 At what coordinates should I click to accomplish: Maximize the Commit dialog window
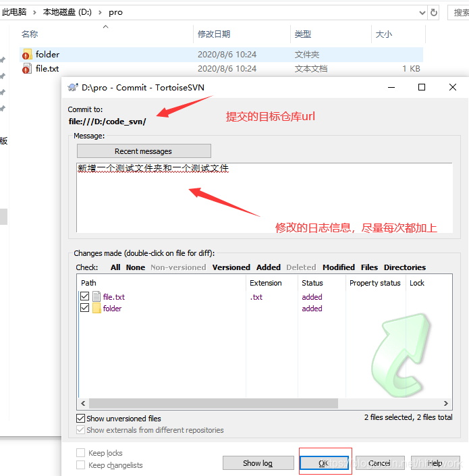[422, 87]
